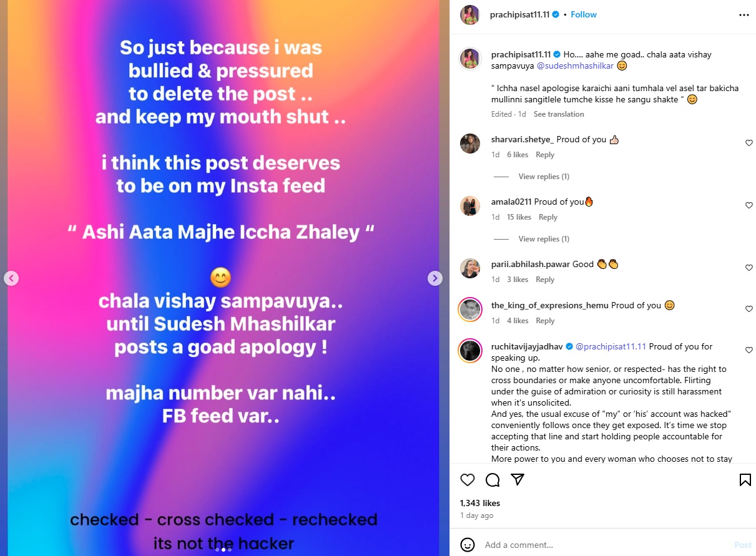Viewport: 756px width, 556px height.
Task: Open emoji picker in comment box
Action: coord(468,545)
